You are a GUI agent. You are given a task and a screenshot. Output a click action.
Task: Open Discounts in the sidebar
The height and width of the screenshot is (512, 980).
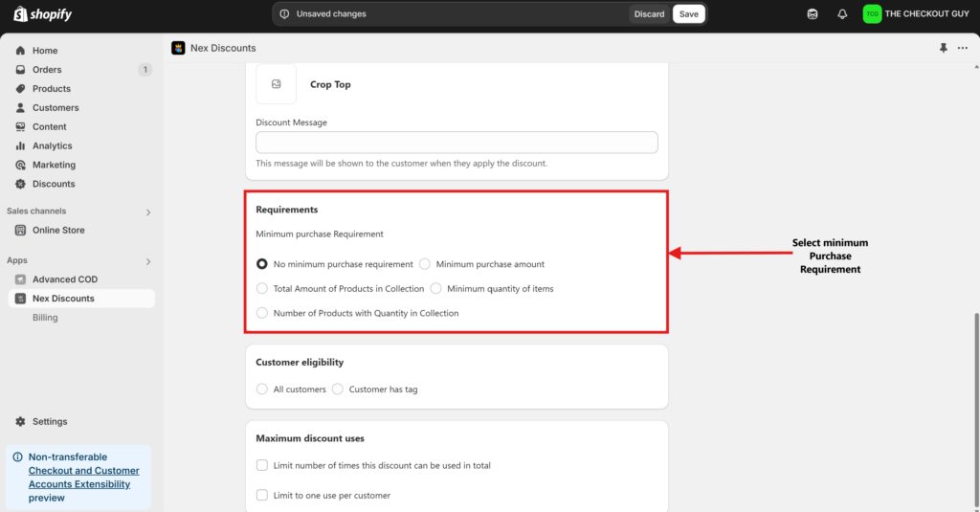pyautogui.click(x=54, y=184)
